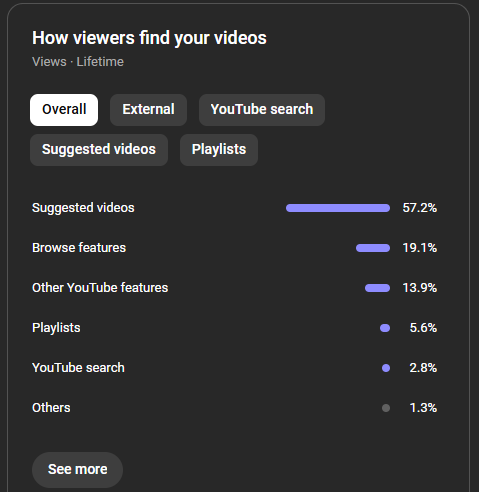Click the Other YouTube features bar

[377, 288]
